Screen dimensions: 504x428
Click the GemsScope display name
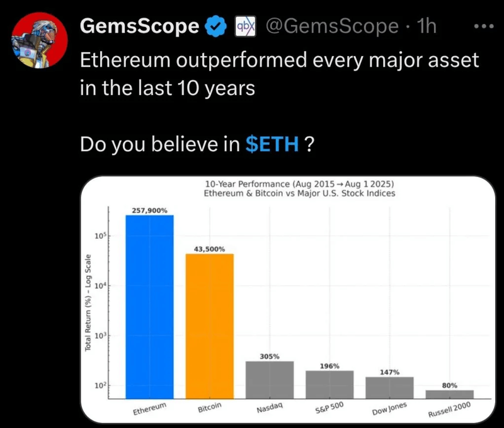tap(140, 26)
